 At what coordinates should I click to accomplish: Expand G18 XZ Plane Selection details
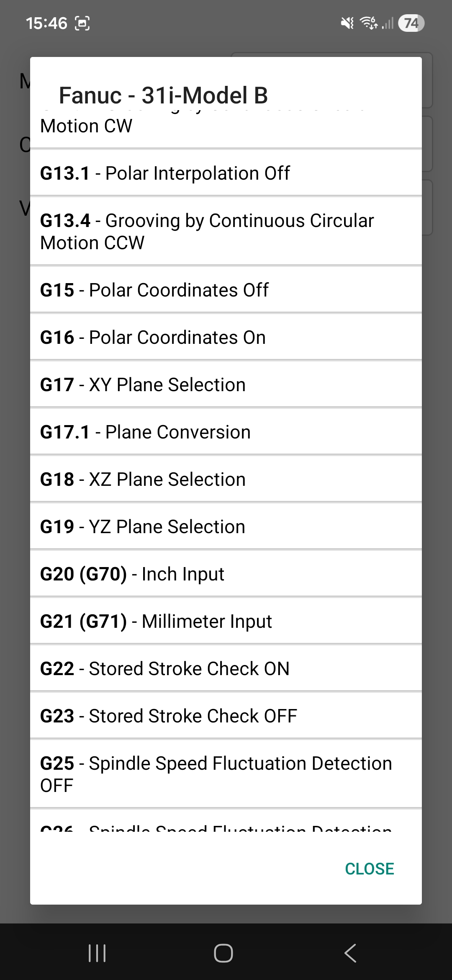tap(226, 478)
